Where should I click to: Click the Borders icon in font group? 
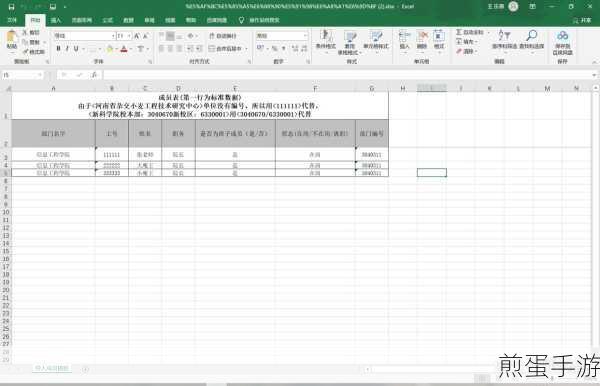pos(93,49)
